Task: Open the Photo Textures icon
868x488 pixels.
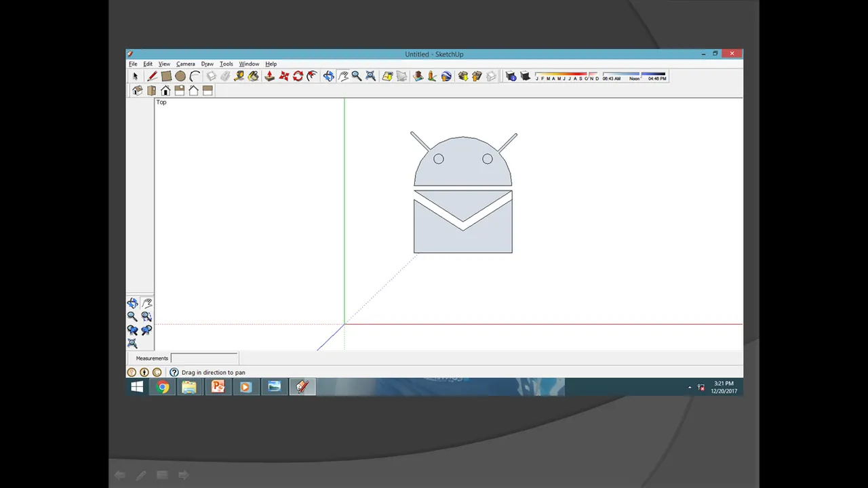Action: point(432,77)
